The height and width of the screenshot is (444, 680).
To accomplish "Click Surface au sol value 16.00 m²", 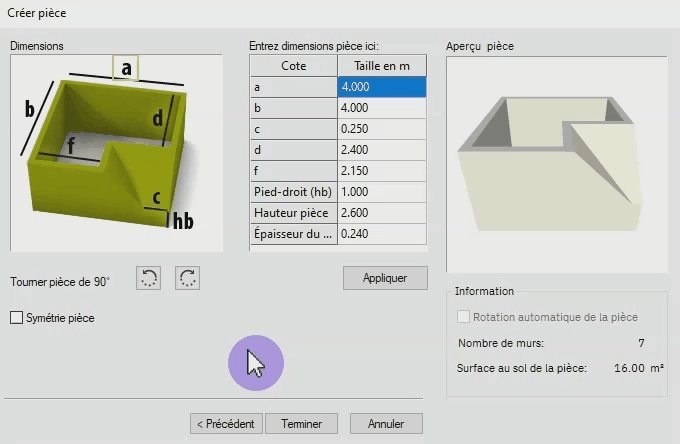I will pos(639,368).
